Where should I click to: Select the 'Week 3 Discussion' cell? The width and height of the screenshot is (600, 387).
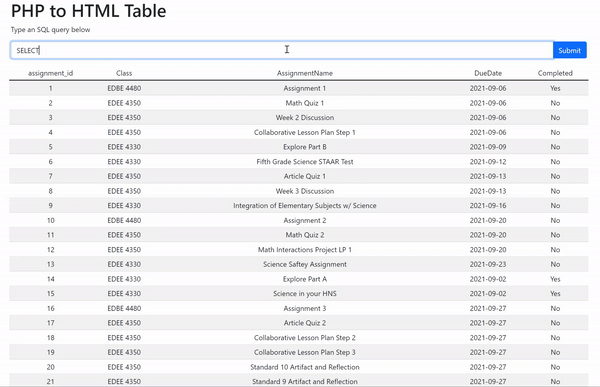[305, 191]
